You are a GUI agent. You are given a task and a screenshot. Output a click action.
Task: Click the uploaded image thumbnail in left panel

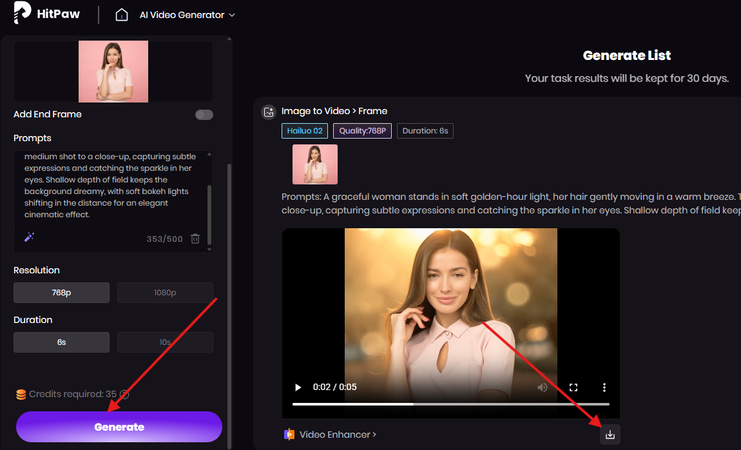pos(113,71)
